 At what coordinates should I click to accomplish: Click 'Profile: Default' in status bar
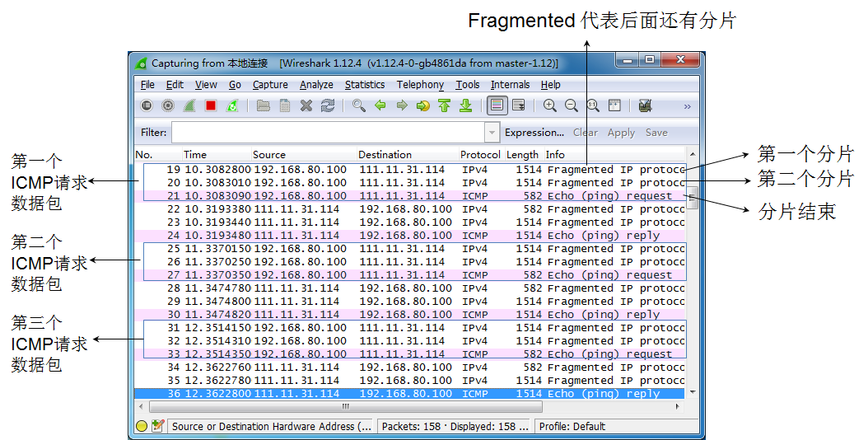coord(572,426)
